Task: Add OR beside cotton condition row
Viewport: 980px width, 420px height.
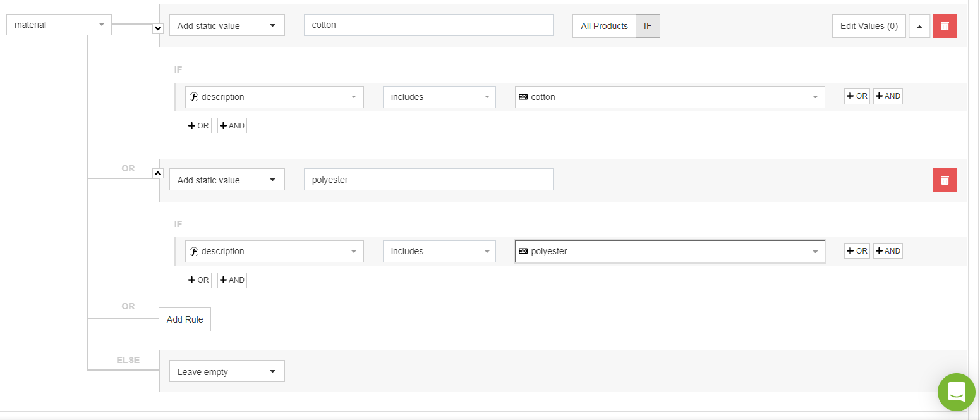Action: pos(857,96)
